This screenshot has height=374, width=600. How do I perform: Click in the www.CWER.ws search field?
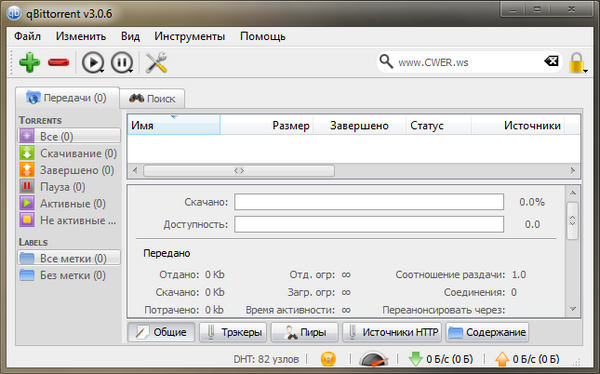click(468, 62)
